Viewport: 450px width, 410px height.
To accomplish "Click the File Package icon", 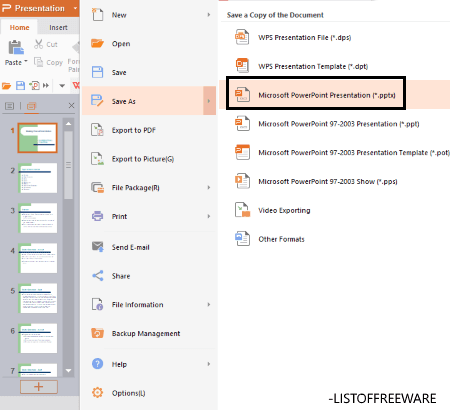I will 98,187.
